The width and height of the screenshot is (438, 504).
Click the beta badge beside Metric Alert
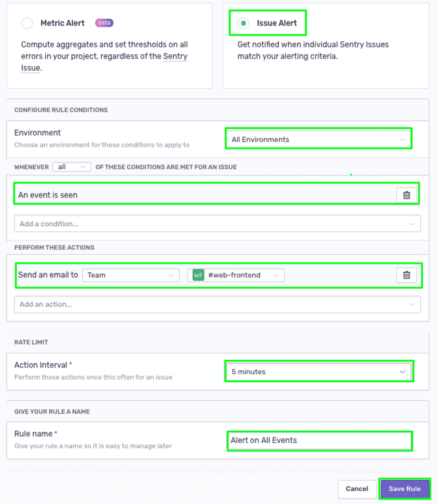pos(104,23)
